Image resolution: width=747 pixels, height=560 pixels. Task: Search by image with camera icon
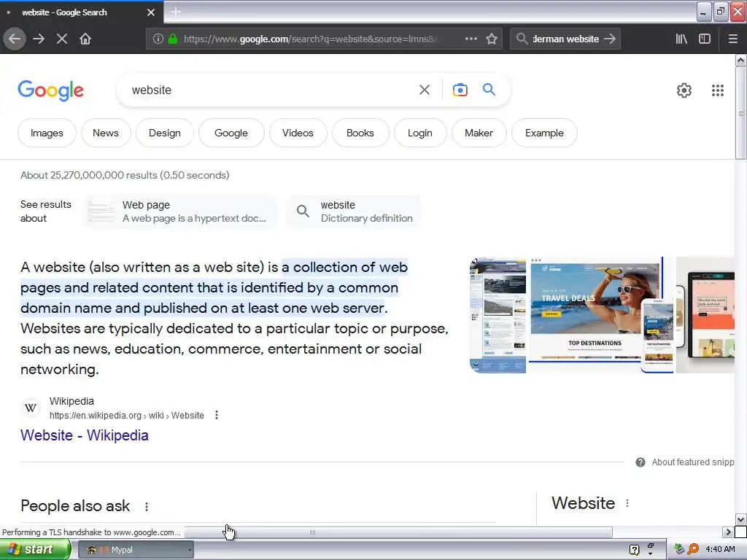pos(460,90)
